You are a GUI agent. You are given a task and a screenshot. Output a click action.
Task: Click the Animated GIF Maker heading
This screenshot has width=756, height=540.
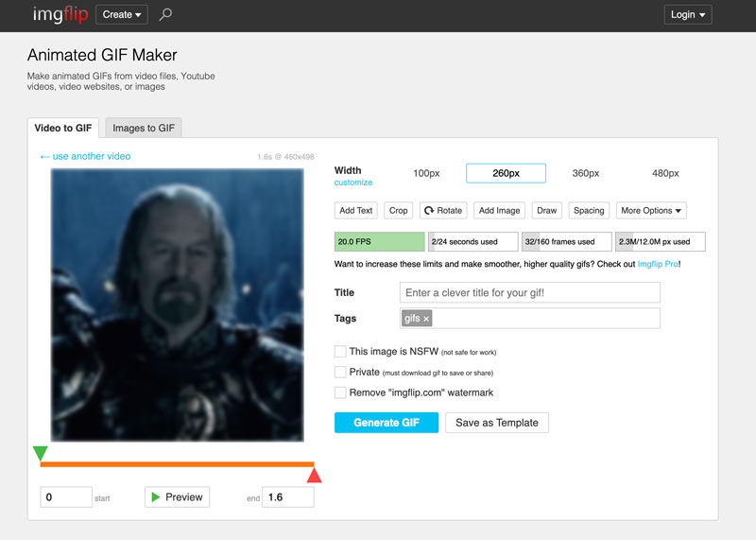pos(102,55)
